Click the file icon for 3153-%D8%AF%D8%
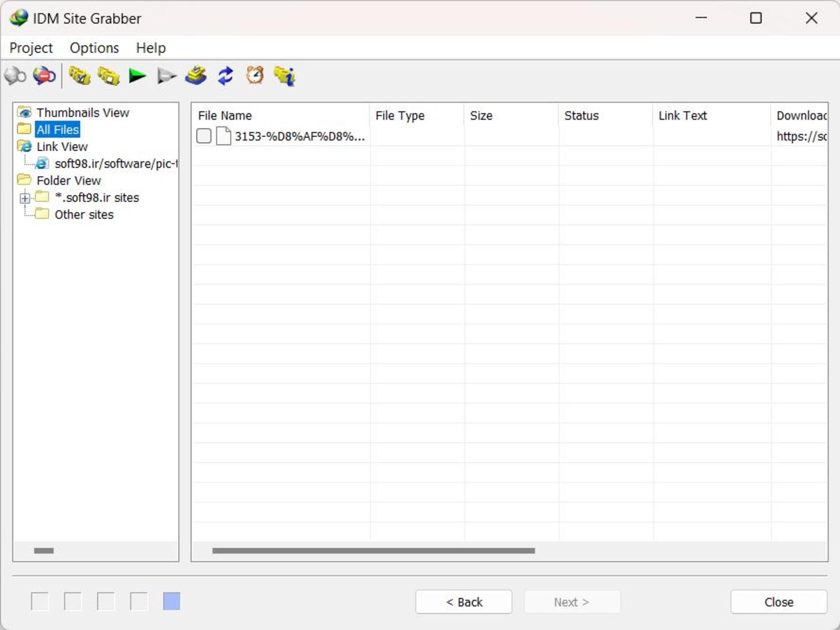The height and width of the screenshot is (630, 840). (224, 136)
